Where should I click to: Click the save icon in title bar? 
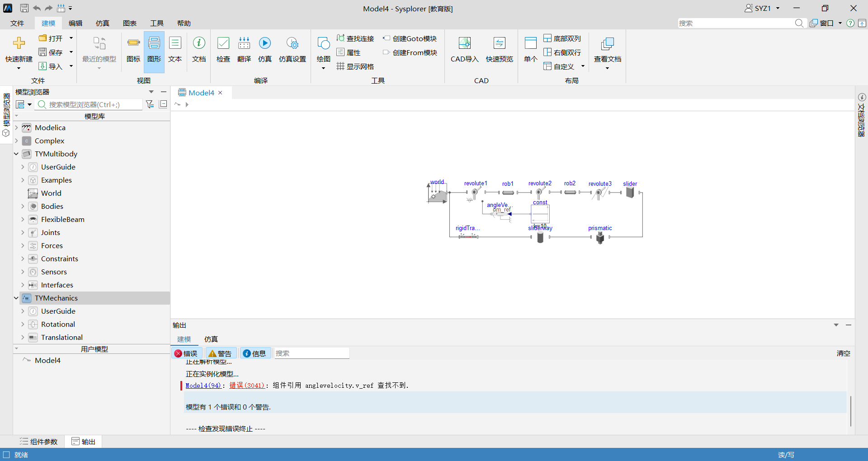[x=24, y=8]
